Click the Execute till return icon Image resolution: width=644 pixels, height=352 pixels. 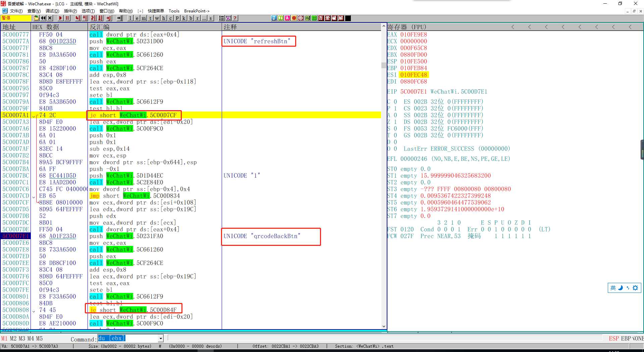point(109,18)
